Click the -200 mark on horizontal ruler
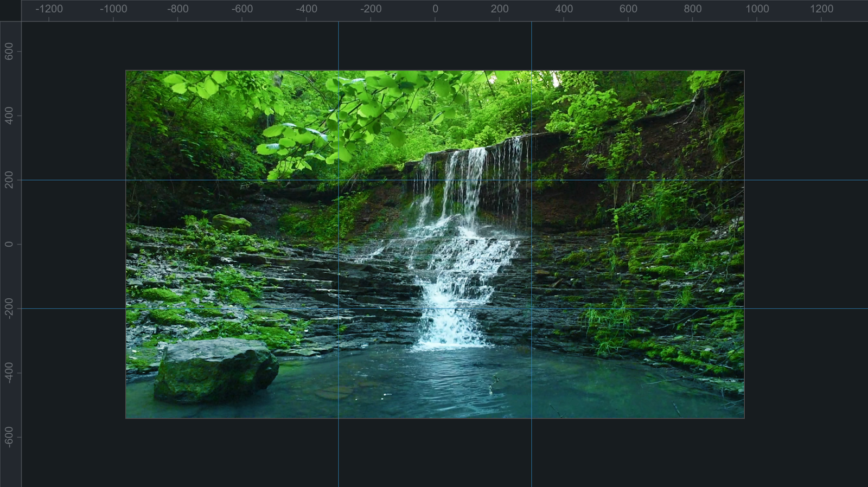The width and height of the screenshot is (868, 487). [371, 9]
